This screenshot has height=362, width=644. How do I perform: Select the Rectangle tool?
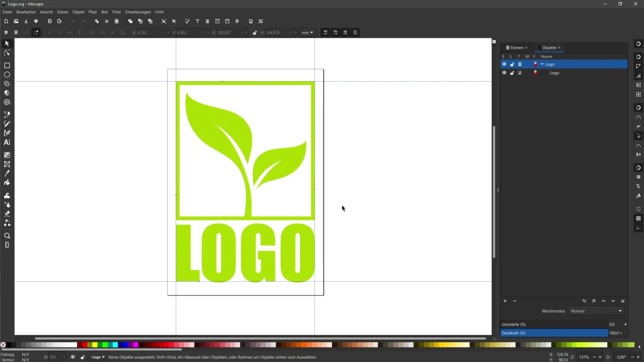[7, 65]
